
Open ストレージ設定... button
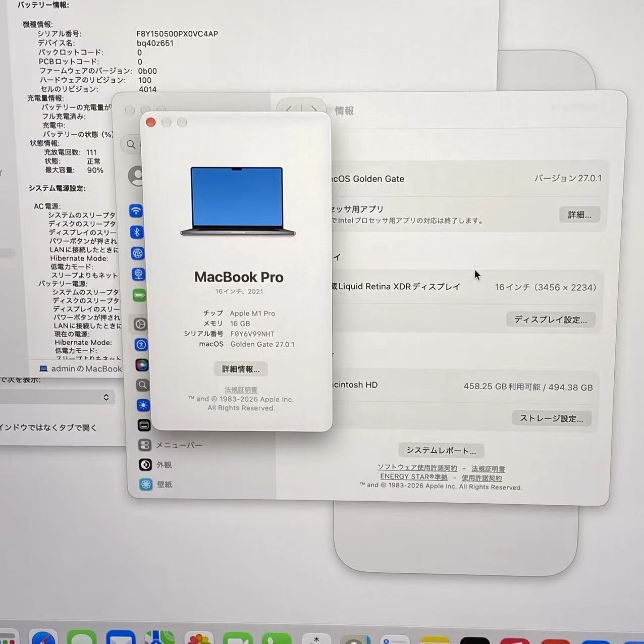point(551,418)
